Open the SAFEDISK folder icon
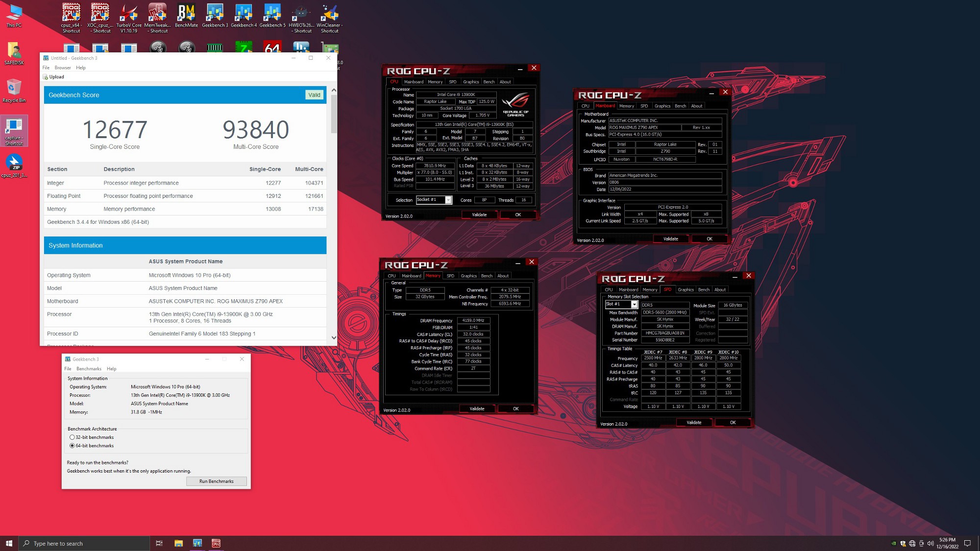Image resolution: width=980 pixels, height=551 pixels. 14,53
